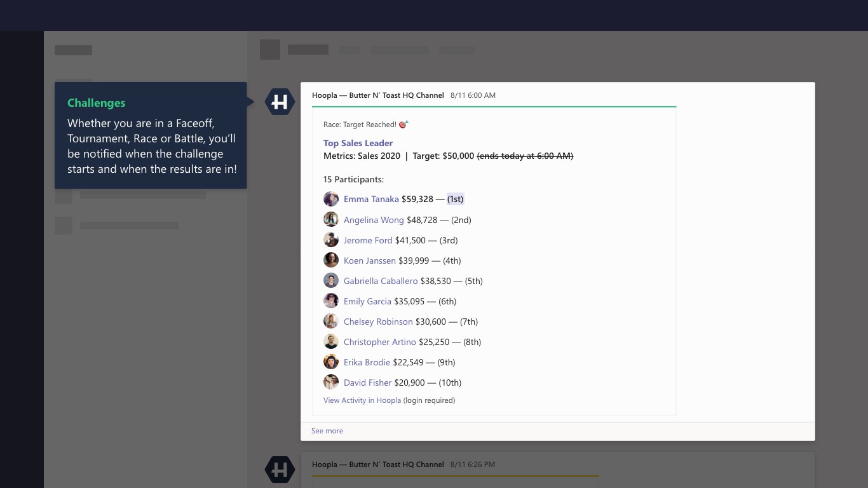Click the Challenges tooltip heading
Image resolution: width=868 pixels, height=488 pixels.
pyautogui.click(x=97, y=103)
